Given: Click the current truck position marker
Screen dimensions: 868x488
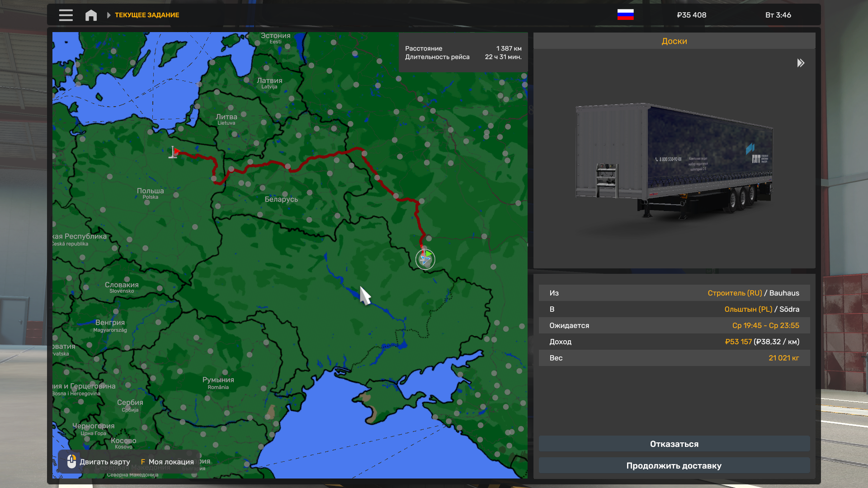Looking at the screenshot, I should [x=425, y=259].
